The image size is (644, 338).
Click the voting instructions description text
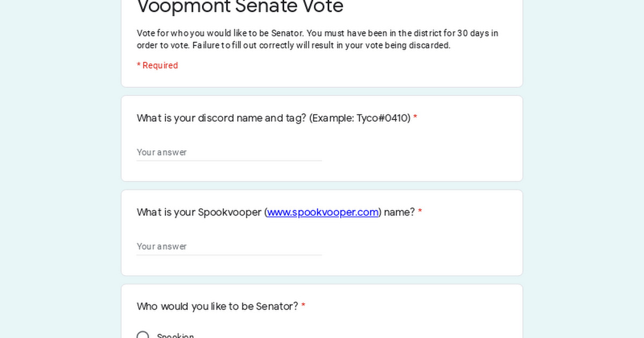[317, 39]
